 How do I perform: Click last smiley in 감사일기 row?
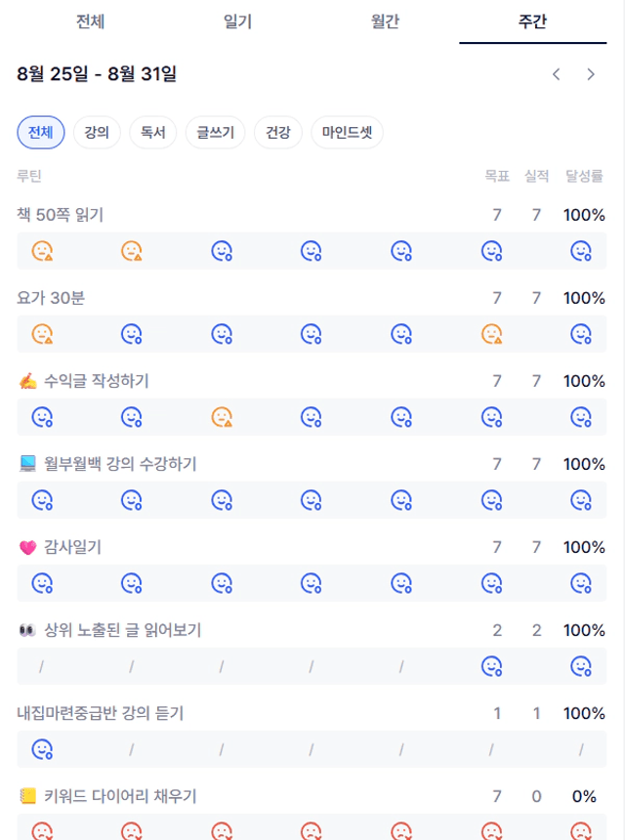[x=581, y=583]
